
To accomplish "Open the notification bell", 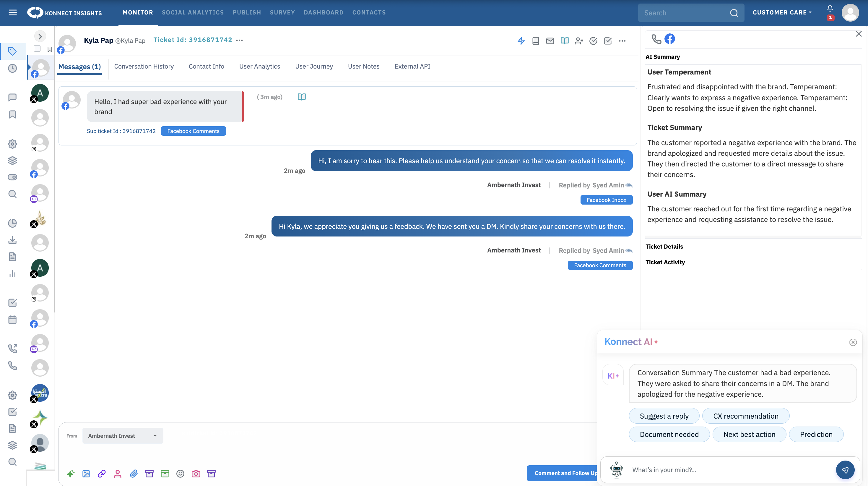I will [x=830, y=9].
